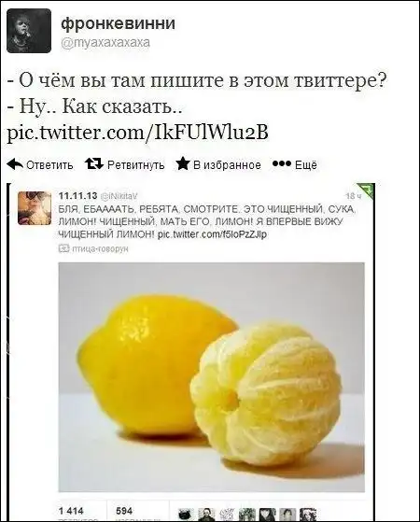This screenshot has height=522, width=420.
Task: Open the pic.twitter.com/f5loPzZJlp link
Action: (x=212, y=234)
